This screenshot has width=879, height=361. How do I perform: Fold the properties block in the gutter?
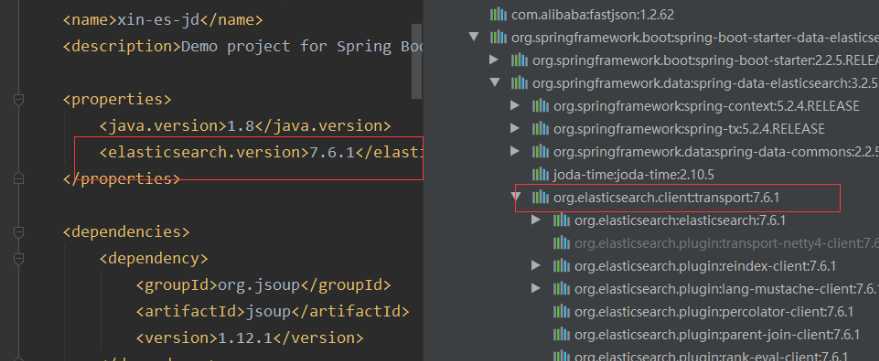click(x=18, y=99)
